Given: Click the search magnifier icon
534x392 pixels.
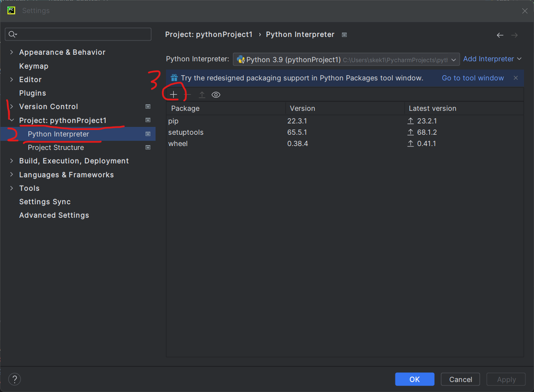Looking at the screenshot, I should pyautogui.click(x=13, y=34).
